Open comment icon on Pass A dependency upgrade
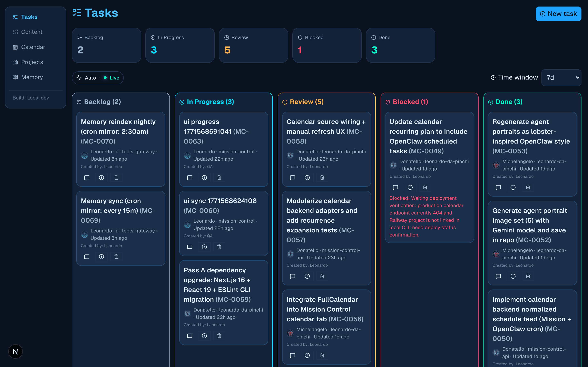The image size is (588, 367). point(189,336)
